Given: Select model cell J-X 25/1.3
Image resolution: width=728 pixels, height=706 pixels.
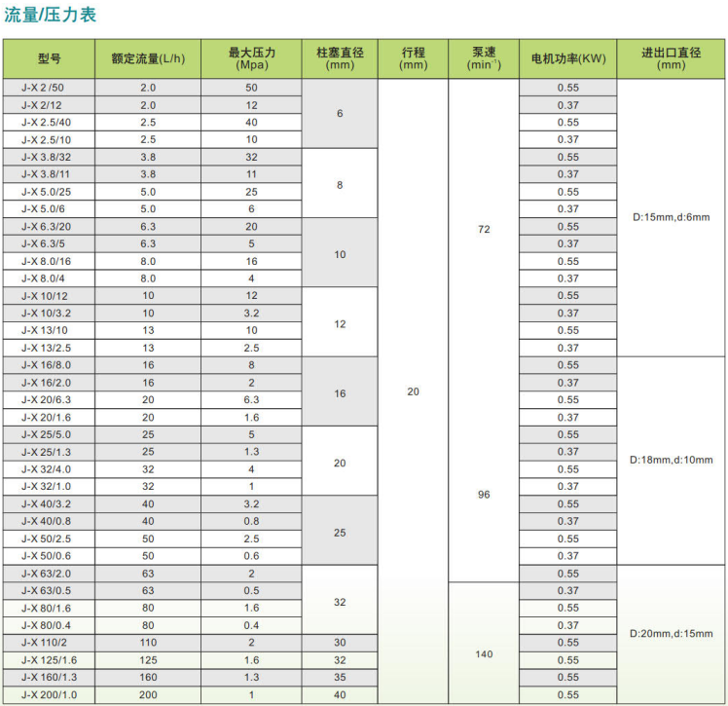Looking at the screenshot, I should click(x=50, y=452).
